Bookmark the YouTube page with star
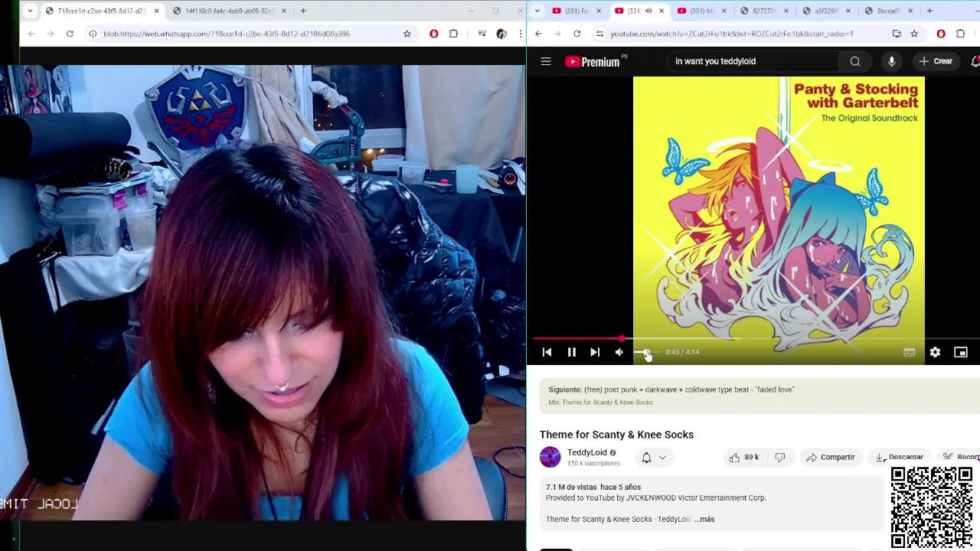The height and width of the screenshot is (551, 980). point(914,34)
